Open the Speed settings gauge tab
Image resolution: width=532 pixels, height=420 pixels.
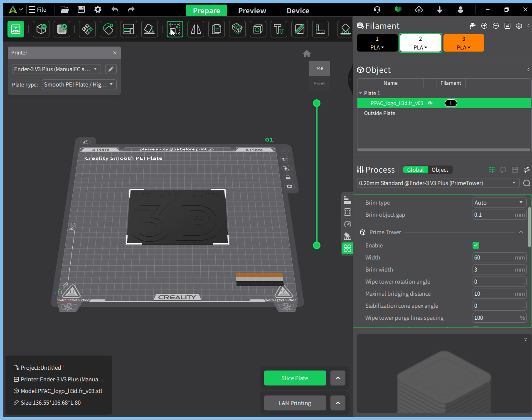(347, 224)
